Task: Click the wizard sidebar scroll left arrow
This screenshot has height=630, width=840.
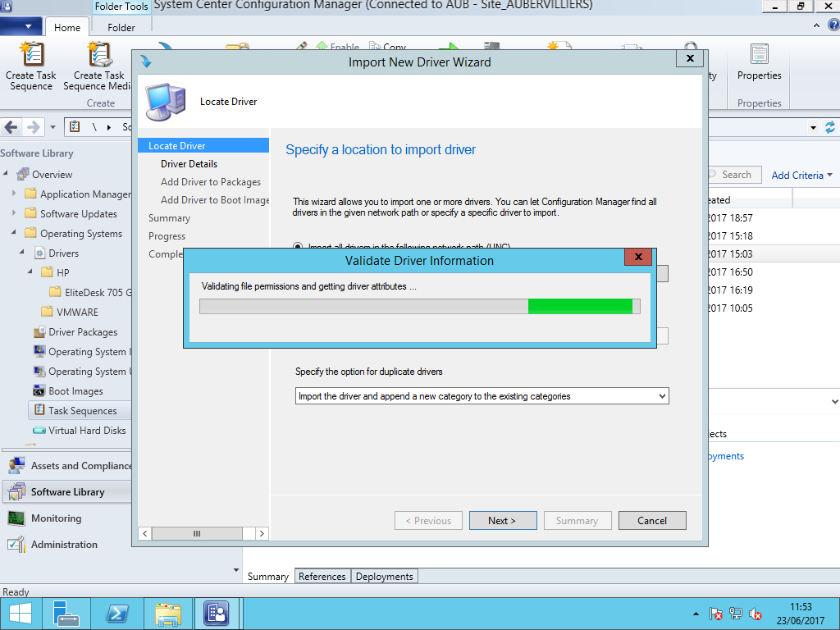Action: 144,533
